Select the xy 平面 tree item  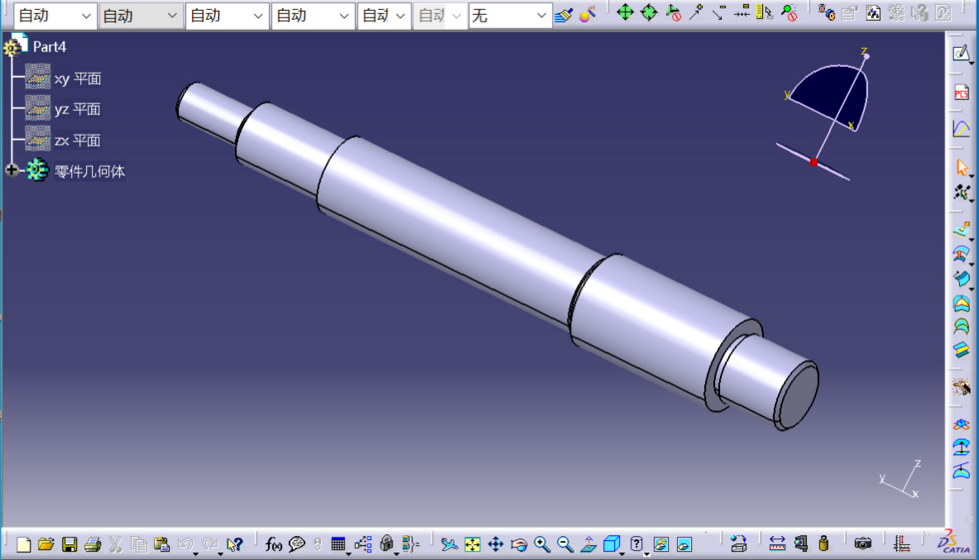pos(77,79)
